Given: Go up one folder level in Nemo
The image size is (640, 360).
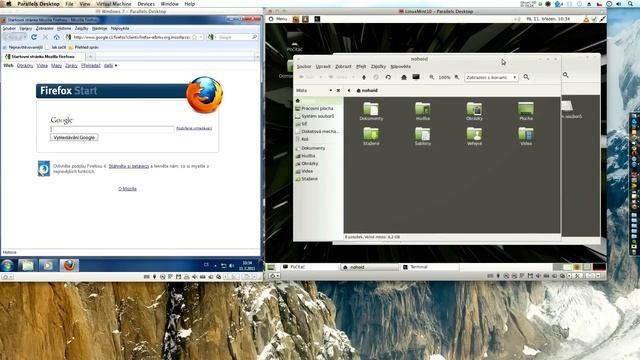Looking at the screenshot, I should [364, 77].
